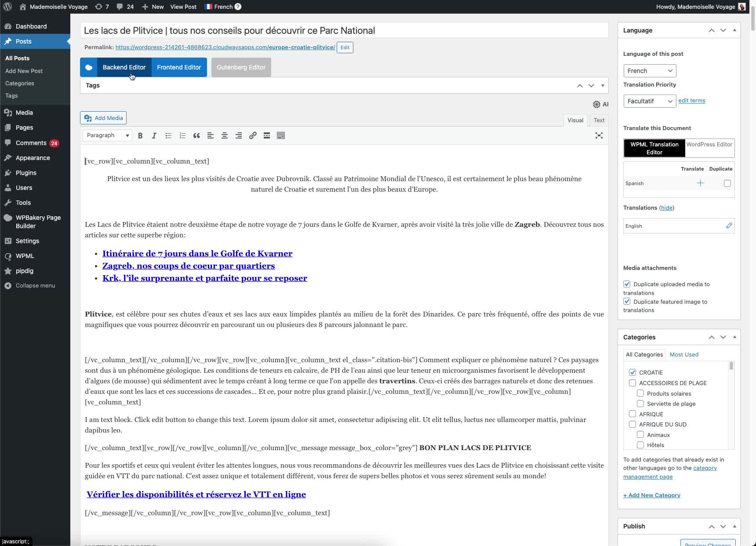
Task: Switch to the Visual editor tab
Action: click(x=575, y=120)
